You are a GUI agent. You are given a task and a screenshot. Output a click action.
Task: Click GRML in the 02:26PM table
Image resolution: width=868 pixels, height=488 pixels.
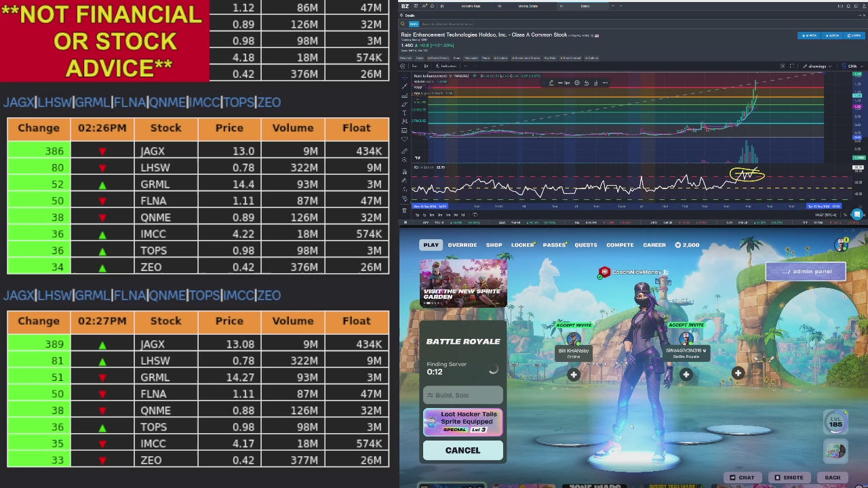point(155,184)
